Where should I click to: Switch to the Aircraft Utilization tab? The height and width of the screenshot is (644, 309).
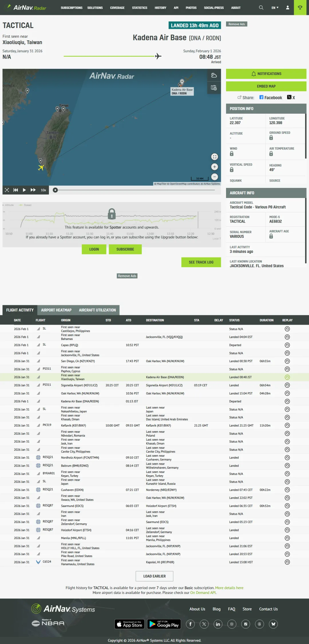[97, 310]
